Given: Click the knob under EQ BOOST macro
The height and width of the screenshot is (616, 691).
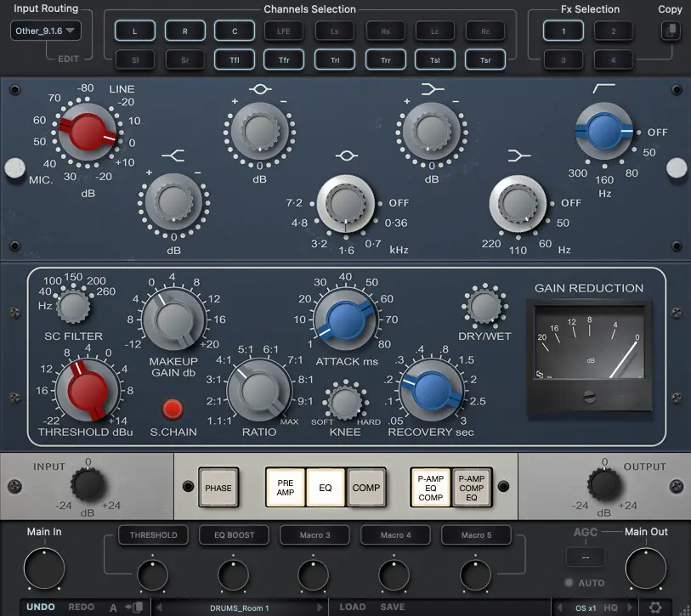Looking at the screenshot, I should pyautogui.click(x=233, y=575).
